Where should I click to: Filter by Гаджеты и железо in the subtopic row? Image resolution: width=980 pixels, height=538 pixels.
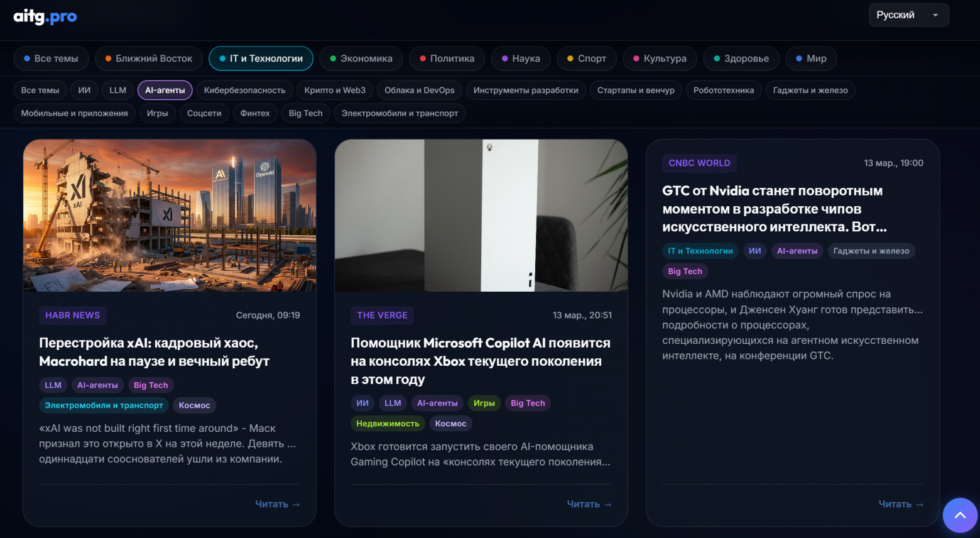point(810,91)
